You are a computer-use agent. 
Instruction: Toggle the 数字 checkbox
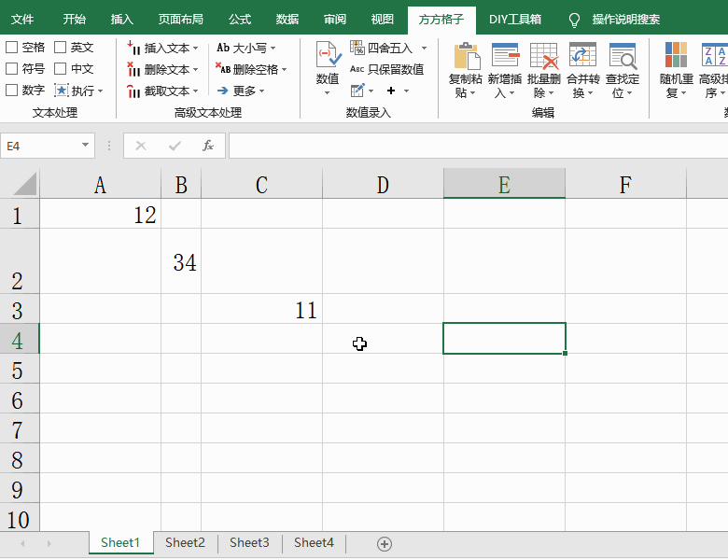pyautogui.click(x=12, y=91)
